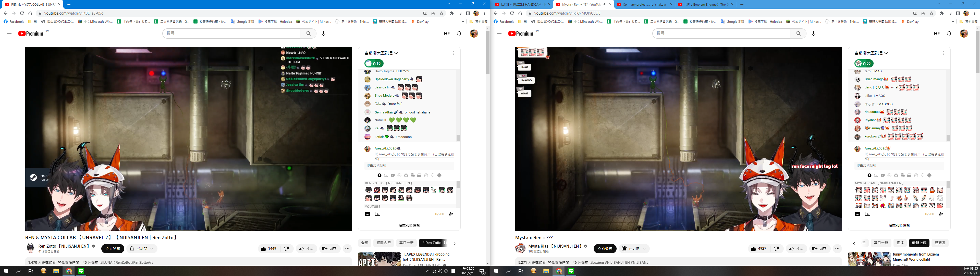Open chat options menu in Ren Zotto chat
The width and height of the screenshot is (980, 276).
point(453,53)
